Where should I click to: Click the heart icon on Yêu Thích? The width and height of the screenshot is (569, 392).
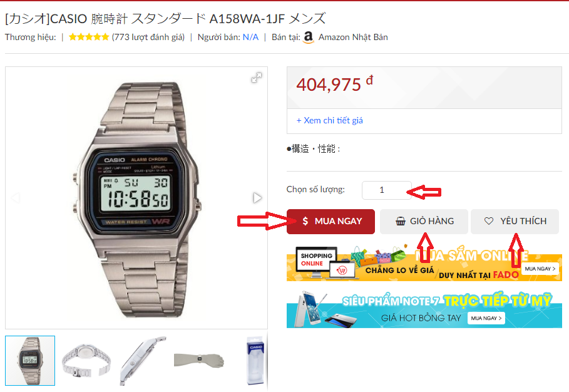click(489, 221)
